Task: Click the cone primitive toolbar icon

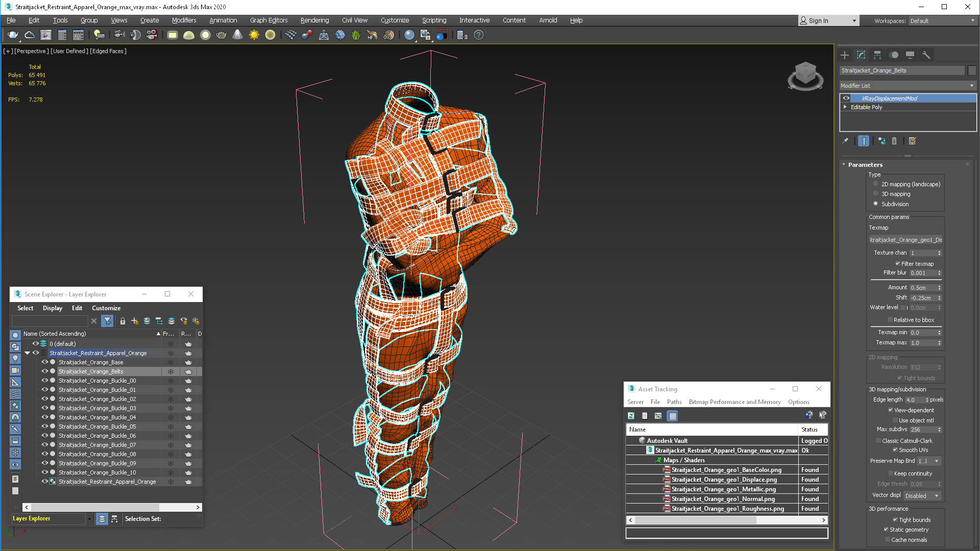Action: [x=238, y=35]
